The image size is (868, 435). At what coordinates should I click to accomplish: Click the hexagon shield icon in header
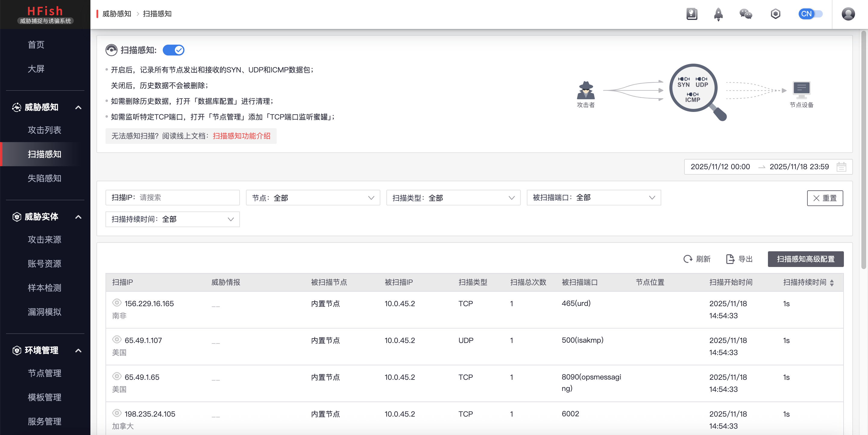[x=775, y=14]
